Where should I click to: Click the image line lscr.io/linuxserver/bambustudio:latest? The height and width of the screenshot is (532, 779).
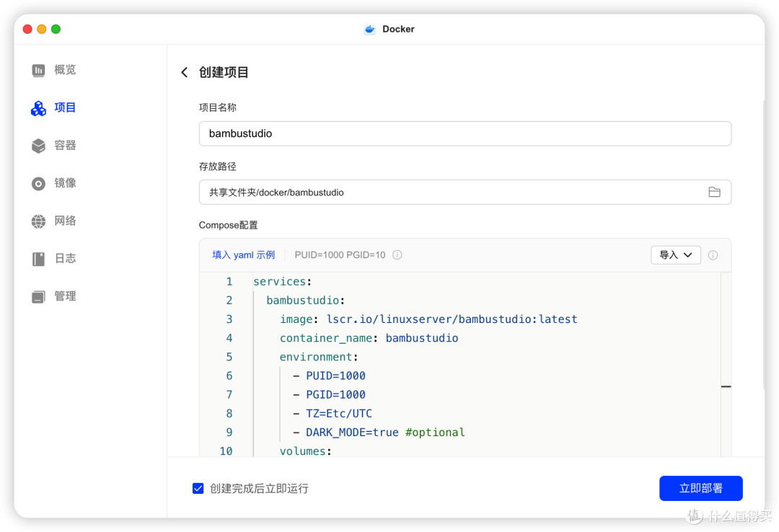pyautogui.click(x=428, y=319)
